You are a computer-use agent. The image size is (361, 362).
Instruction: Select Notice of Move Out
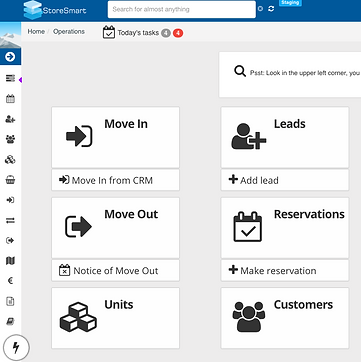[115, 271]
